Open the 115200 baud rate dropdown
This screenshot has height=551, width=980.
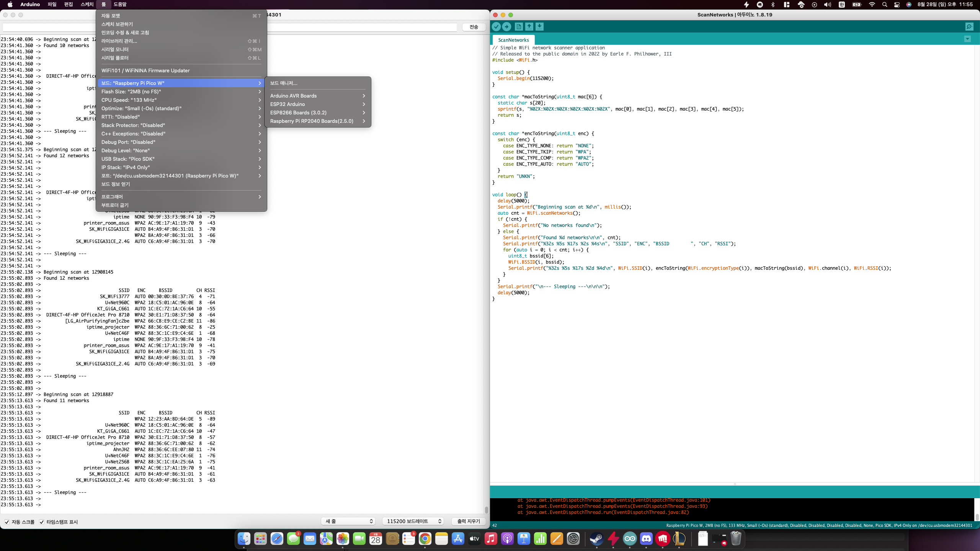(x=413, y=521)
